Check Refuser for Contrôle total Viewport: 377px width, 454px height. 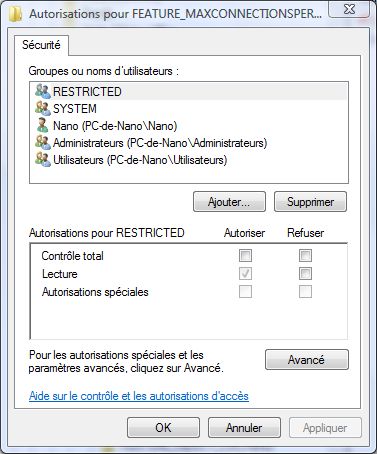pyautogui.click(x=305, y=256)
